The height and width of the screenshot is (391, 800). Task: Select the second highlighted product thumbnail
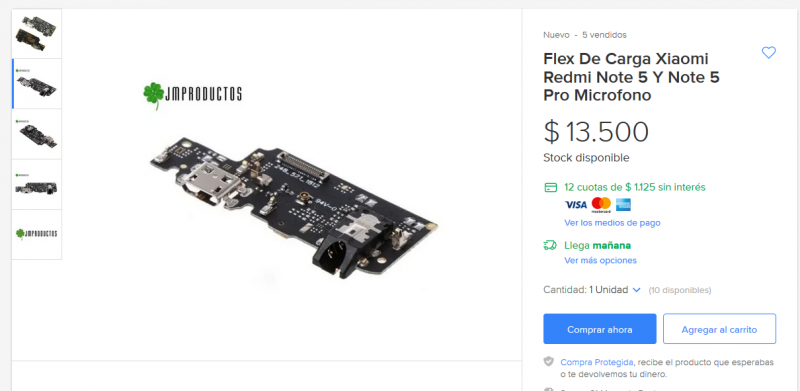coord(37,84)
